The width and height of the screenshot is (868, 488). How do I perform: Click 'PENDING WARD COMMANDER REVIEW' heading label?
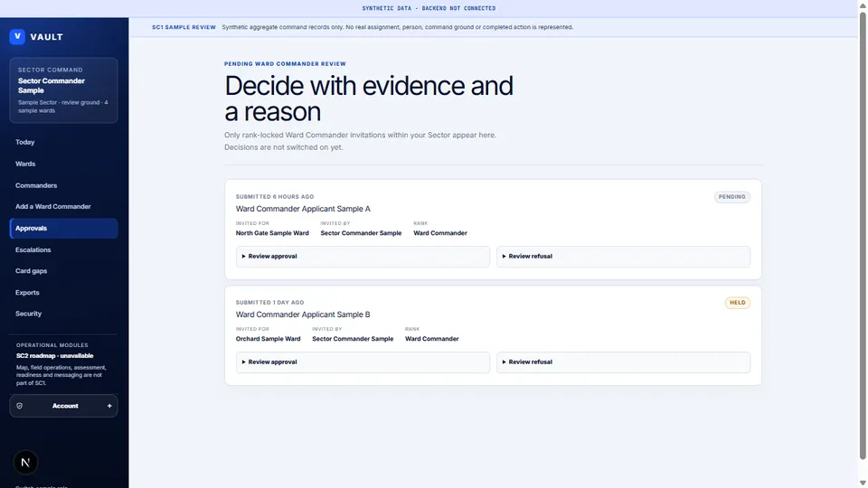click(285, 63)
